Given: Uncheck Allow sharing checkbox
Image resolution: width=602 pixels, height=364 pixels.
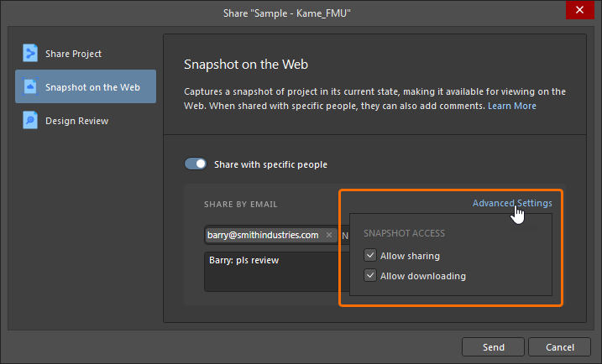Looking at the screenshot, I should coord(369,256).
